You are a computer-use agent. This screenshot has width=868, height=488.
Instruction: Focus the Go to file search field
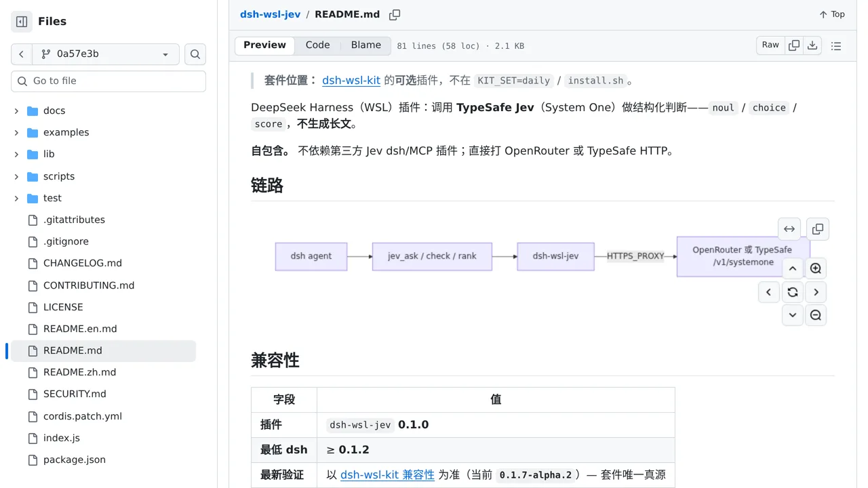pos(108,81)
